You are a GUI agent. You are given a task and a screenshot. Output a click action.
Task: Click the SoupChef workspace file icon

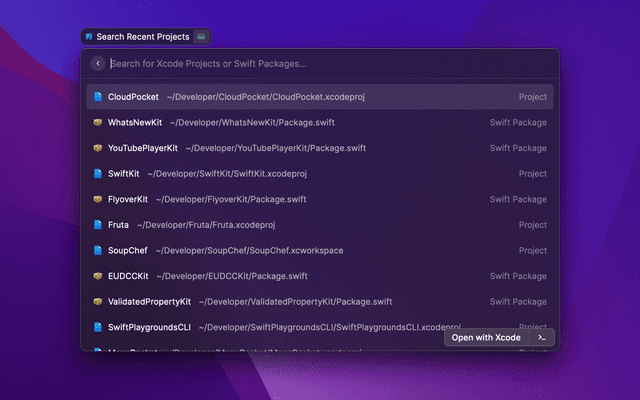pos(97,250)
